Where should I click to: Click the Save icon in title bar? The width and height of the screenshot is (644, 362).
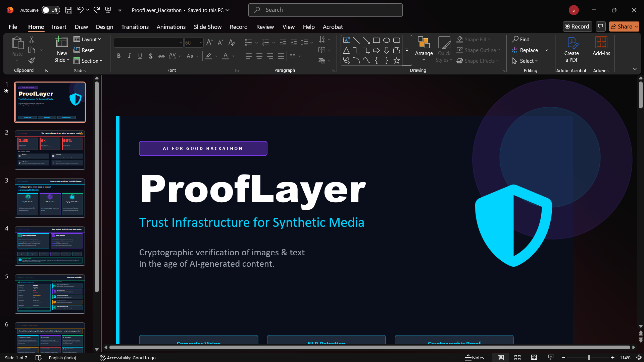[68, 10]
